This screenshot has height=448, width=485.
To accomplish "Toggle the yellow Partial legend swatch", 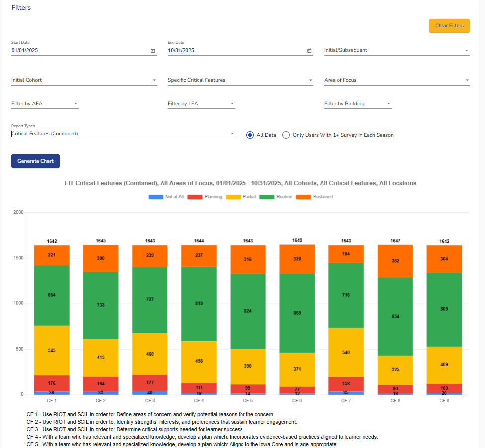I will pos(233,197).
